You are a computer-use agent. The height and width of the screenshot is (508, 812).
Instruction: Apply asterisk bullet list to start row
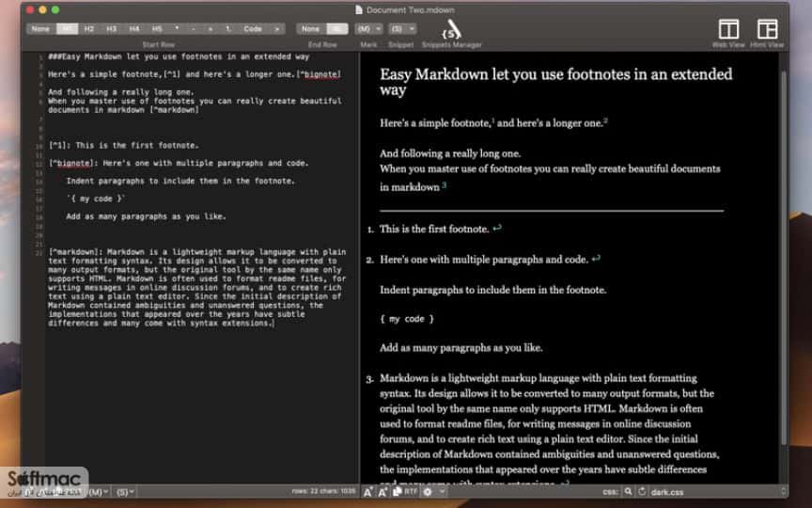(177, 29)
